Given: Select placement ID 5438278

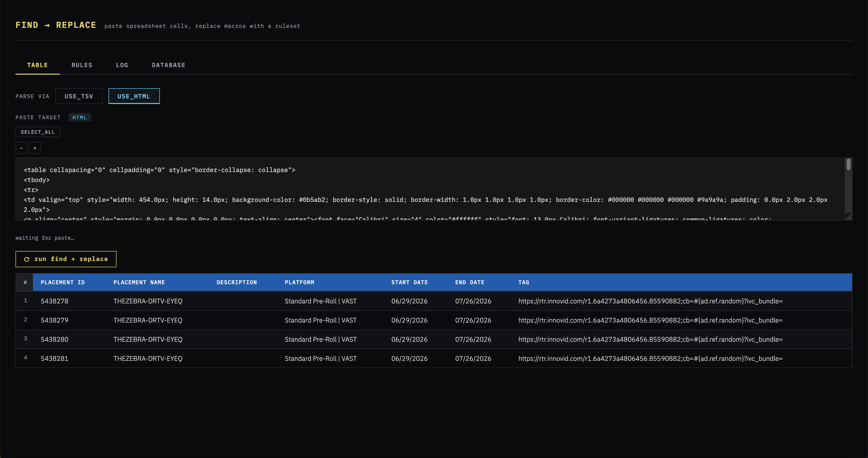Looking at the screenshot, I should click(54, 301).
